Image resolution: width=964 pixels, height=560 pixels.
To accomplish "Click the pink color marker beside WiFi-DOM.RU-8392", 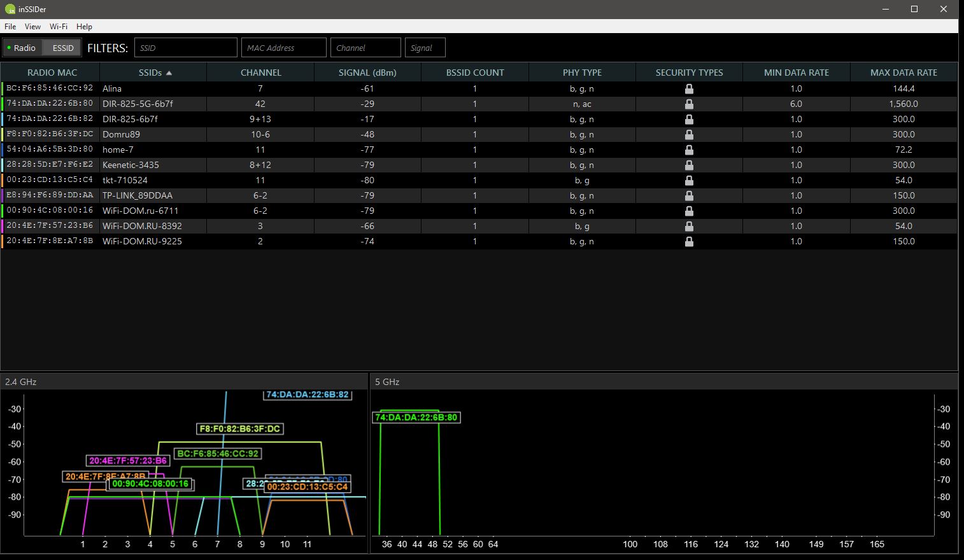I will click(x=3, y=226).
